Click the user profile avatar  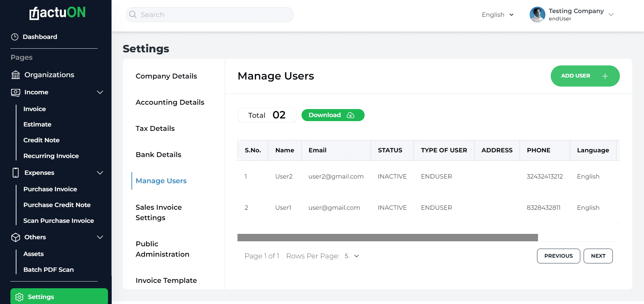537,14
